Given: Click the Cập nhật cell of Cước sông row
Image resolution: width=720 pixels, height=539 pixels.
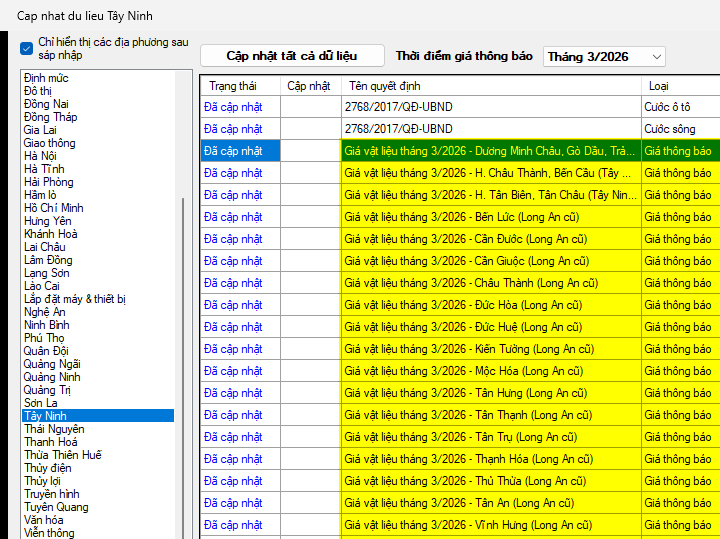Looking at the screenshot, I should pos(310,129).
